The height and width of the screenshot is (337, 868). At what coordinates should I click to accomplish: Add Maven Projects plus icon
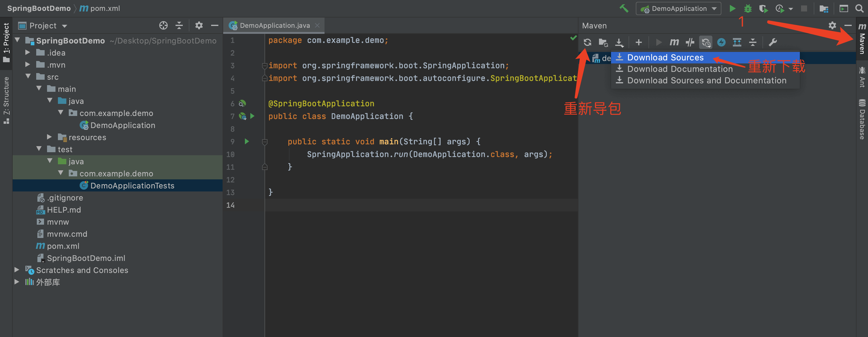pos(638,42)
